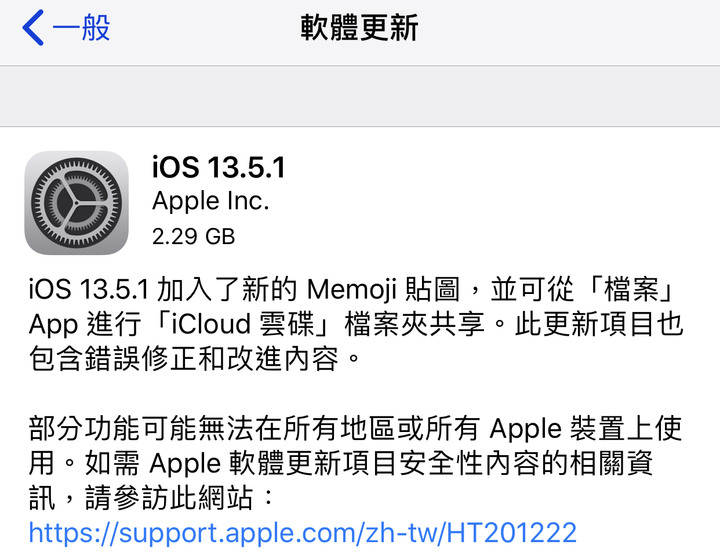Tap the 2.29 GB download size
This screenshot has width=720, height=552.
tap(193, 237)
